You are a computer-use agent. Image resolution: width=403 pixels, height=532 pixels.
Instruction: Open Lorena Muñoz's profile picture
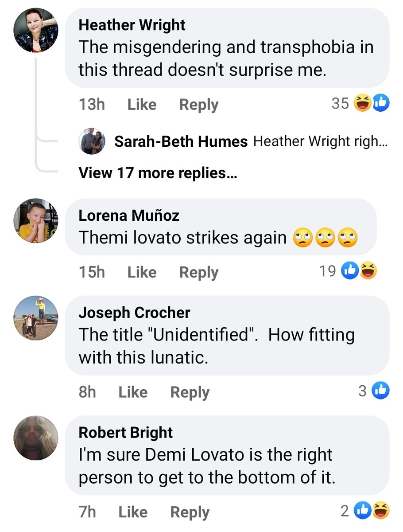[x=36, y=221]
